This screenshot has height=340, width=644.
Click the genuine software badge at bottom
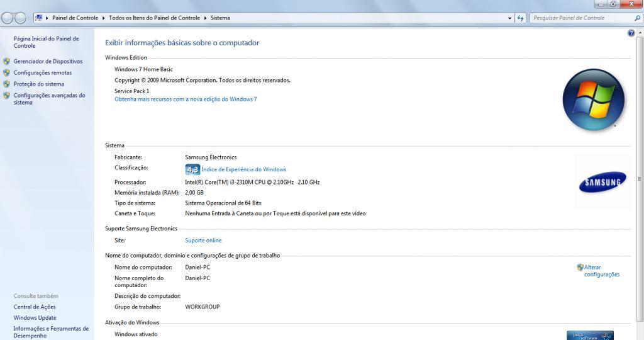[590, 336]
